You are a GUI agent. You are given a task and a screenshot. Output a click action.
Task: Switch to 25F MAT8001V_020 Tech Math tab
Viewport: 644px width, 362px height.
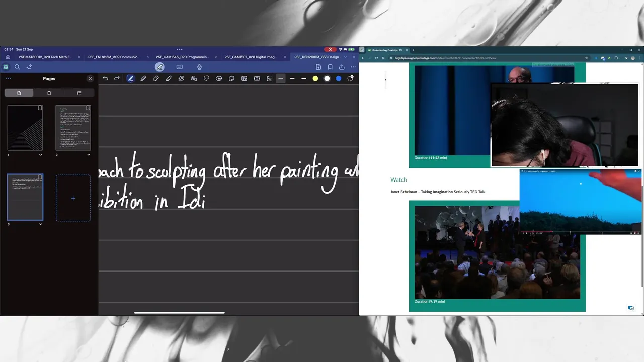[45, 57]
